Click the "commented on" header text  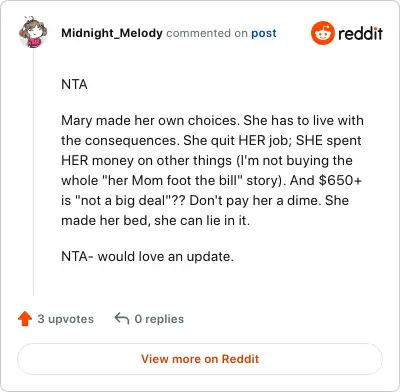pyautogui.click(x=207, y=33)
